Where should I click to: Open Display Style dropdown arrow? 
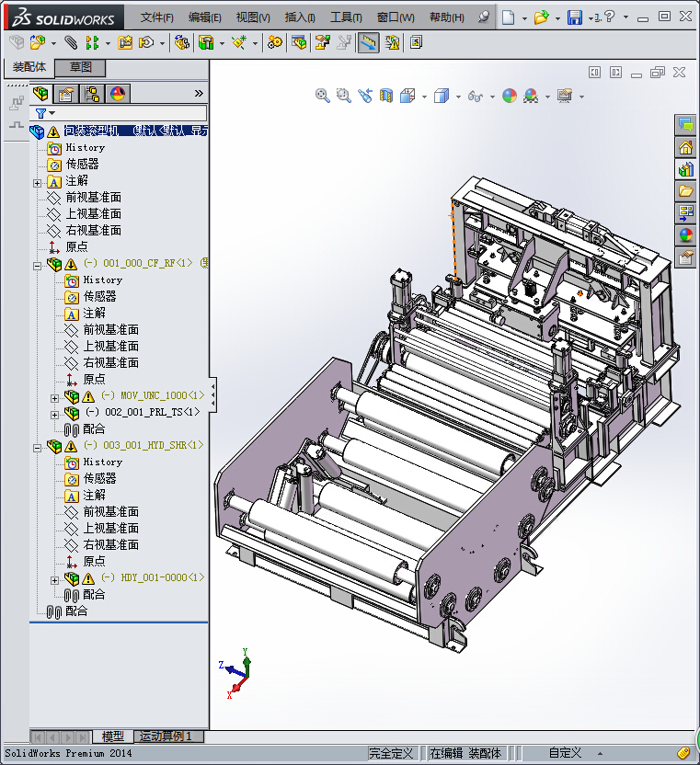[x=458, y=97]
